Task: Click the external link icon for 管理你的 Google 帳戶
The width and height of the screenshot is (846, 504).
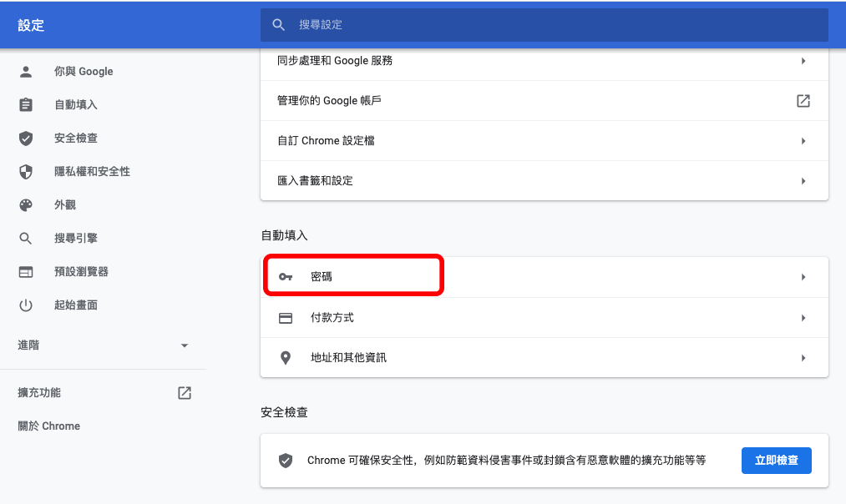Action: click(x=803, y=101)
